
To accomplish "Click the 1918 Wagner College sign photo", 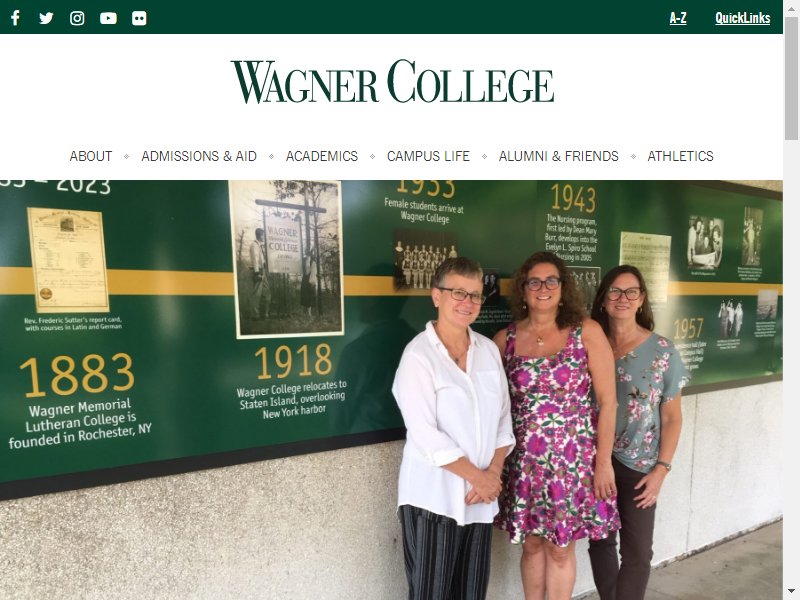I will click(x=286, y=259).
